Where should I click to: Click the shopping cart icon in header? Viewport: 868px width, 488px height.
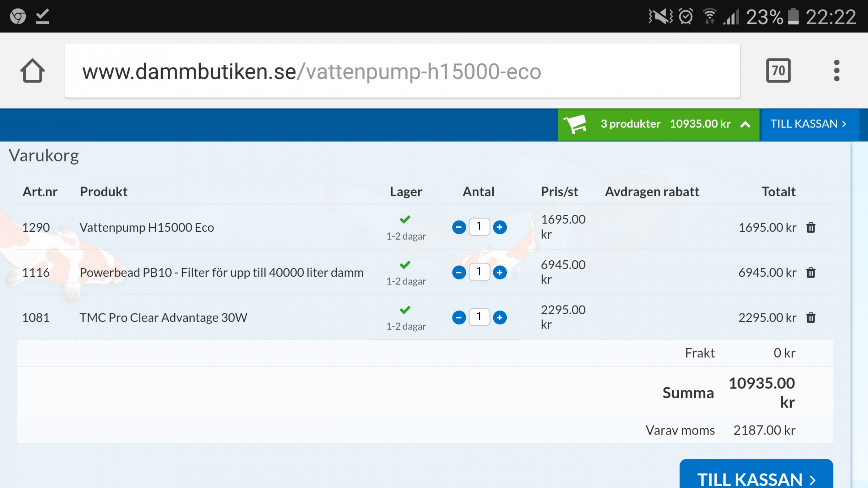(575, 124)
